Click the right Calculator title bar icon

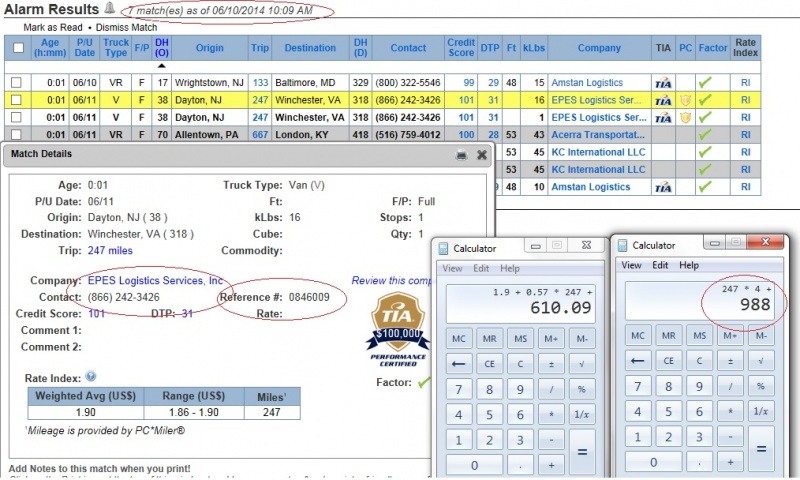(622, 245)
